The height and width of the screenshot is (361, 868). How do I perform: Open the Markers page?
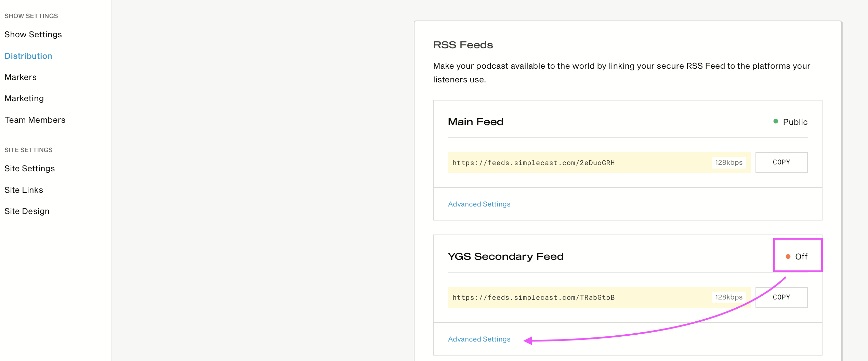click(21, 77)
